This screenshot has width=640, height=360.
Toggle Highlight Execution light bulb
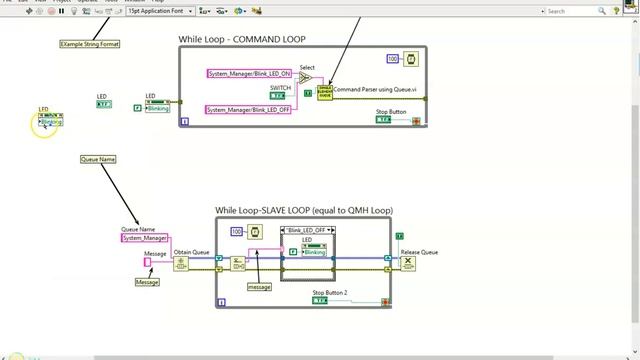74,11
